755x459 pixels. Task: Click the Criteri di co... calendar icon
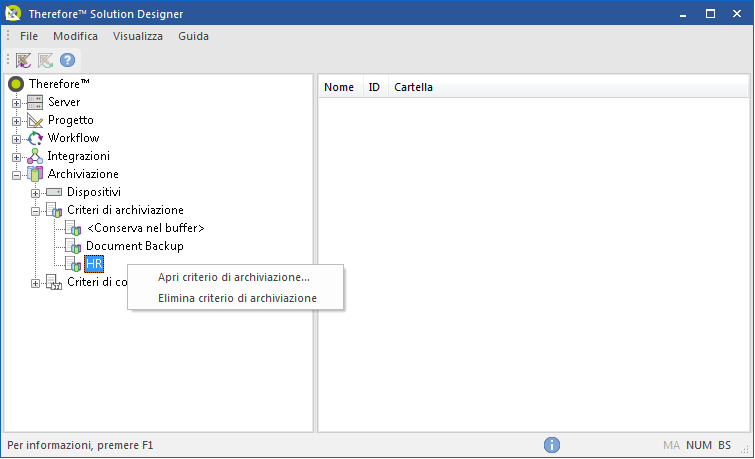(x=54, y=282)
